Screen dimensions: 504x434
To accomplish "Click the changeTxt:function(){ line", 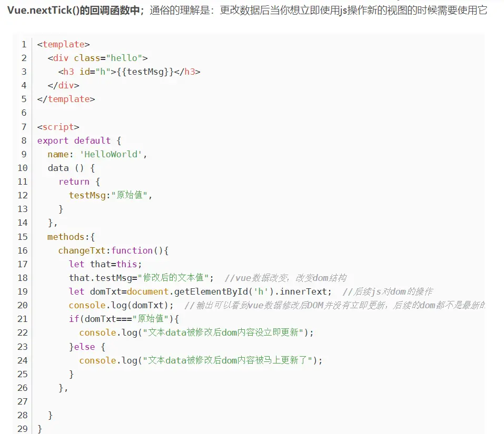I will [x=113, y=251].
